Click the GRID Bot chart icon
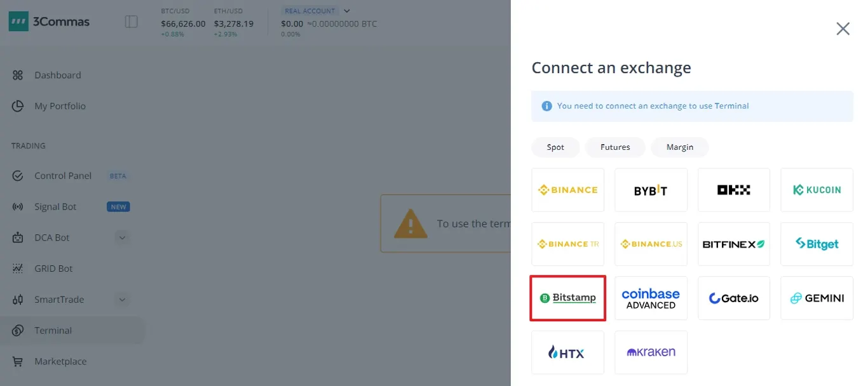Screen dimensions: 868x386 18,269
